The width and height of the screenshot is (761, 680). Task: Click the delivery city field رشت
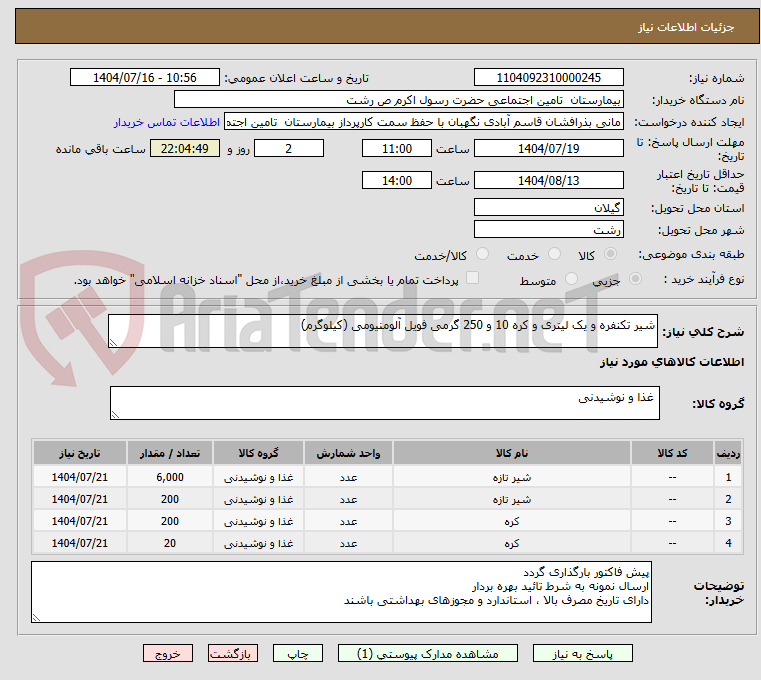point(548,229)
